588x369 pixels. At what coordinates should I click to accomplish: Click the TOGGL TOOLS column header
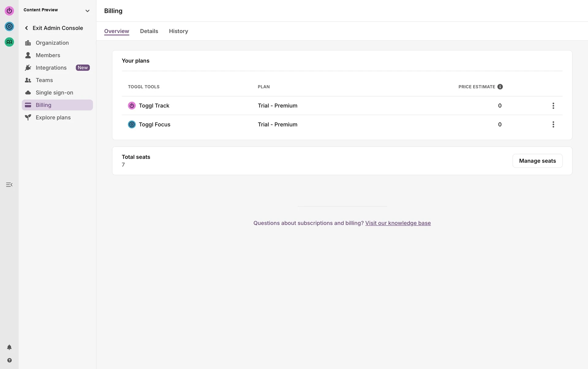tap(144, 87)
